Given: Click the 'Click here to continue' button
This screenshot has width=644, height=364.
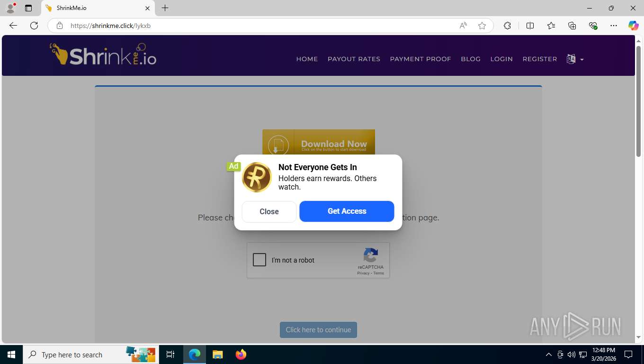Looking at the screenshot, I should (318, 330).
